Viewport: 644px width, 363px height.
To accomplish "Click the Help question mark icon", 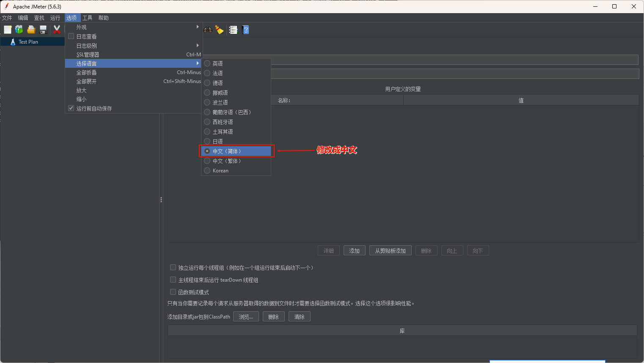I will coord(245,30).
